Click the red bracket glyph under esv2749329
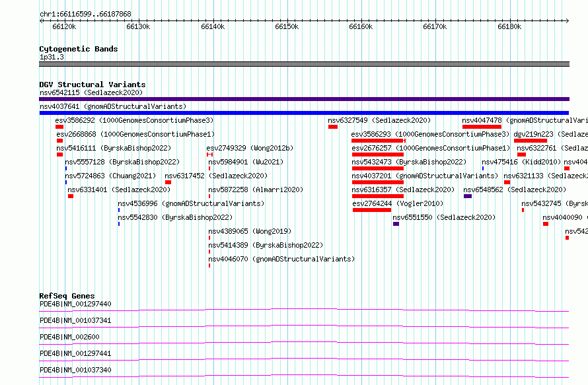 pos(209,155)
